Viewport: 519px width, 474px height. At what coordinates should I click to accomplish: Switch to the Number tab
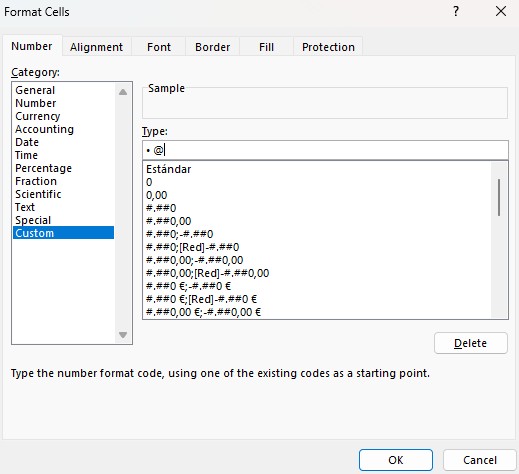pyautogui.click(x=32, y=46)
